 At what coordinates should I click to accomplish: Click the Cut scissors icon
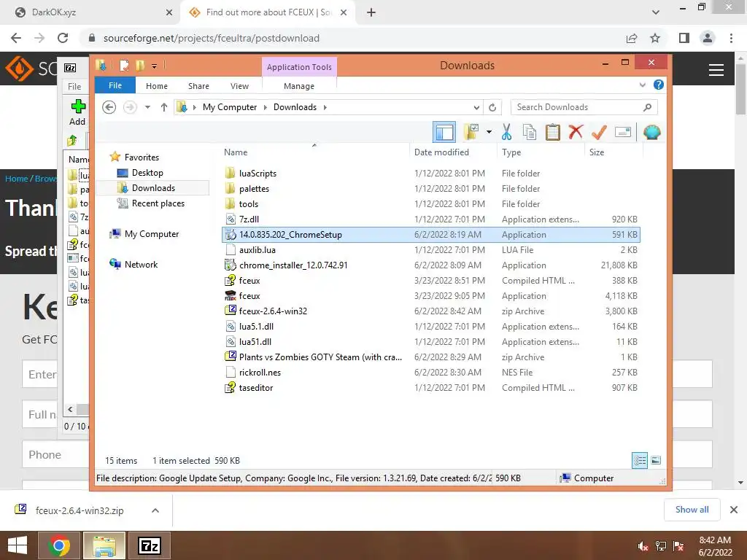pos(506,132)
